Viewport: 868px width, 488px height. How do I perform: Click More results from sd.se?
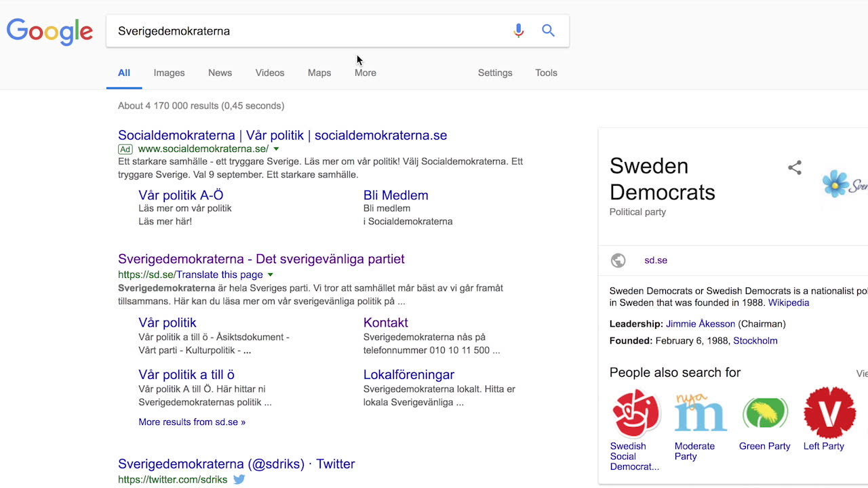click(191, 422)
